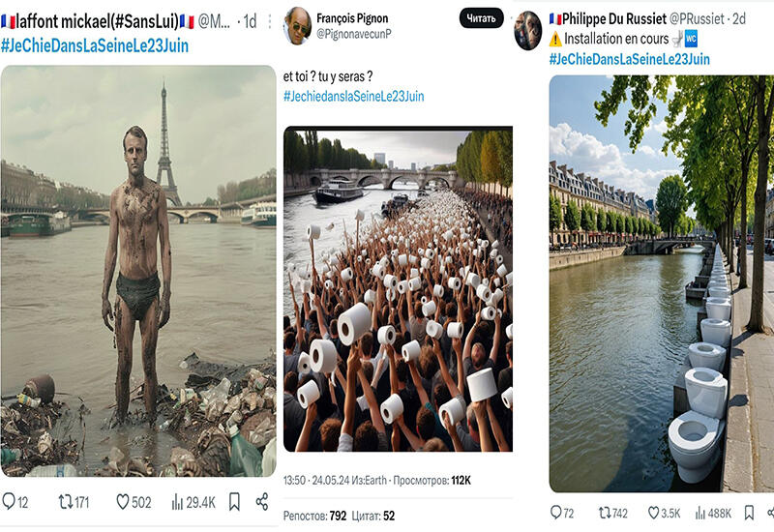Open Philippe Du Russiet's profile avatar
The height and width of the screenshot is (532, 774).
tap(527, 30)
